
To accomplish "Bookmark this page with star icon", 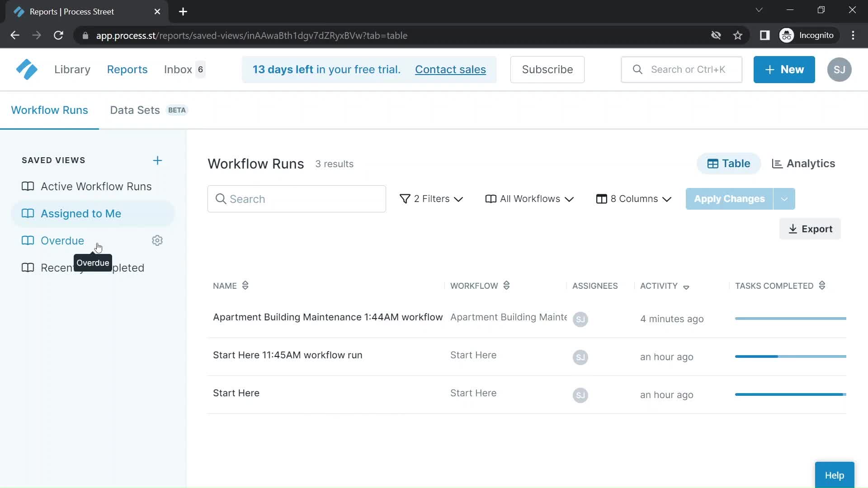I will pyautogui.click(x=738, y=35).
